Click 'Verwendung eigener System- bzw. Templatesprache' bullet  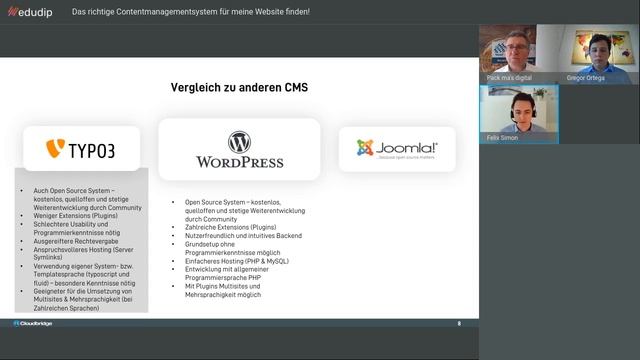click(x=84, y=274)
